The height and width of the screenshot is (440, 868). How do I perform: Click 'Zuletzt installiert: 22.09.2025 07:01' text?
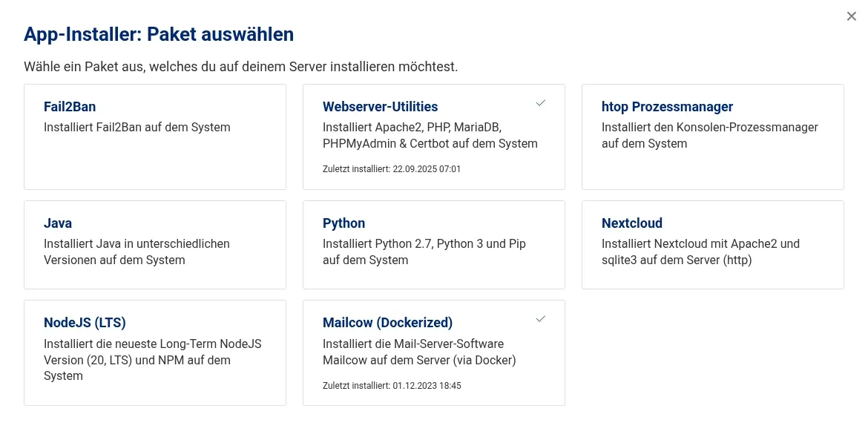[x=392, y=169]
